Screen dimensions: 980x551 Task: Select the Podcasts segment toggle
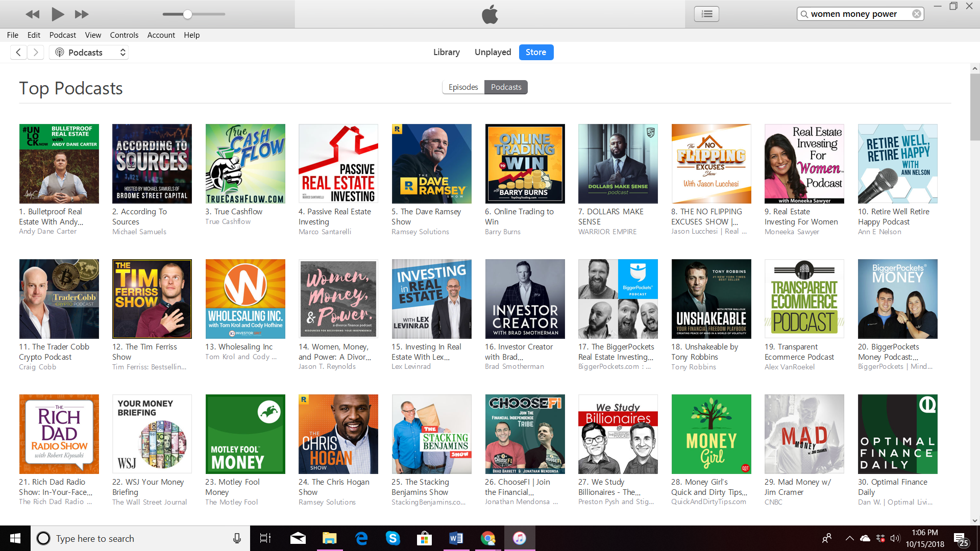point(506,87)
